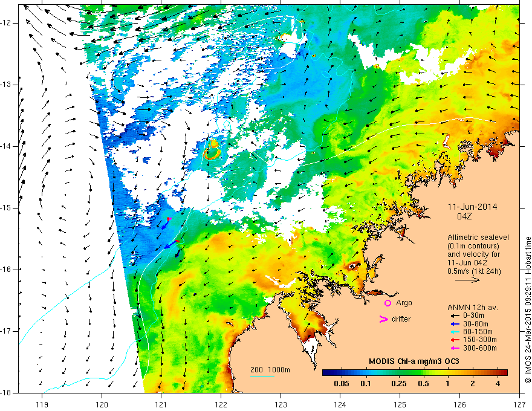Click the latitude label '-12'
This screenshot has height=411, width=532.
pyautogui.click(x=7, y=23)
